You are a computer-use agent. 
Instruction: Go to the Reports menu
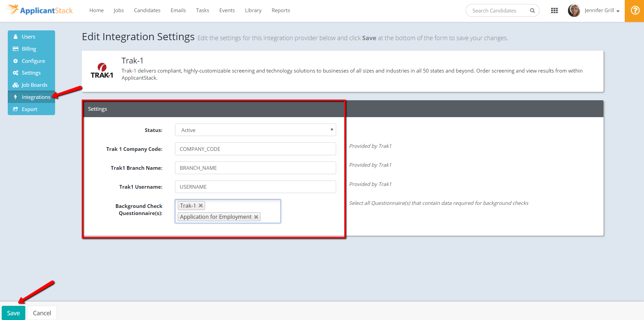[280, 10]
